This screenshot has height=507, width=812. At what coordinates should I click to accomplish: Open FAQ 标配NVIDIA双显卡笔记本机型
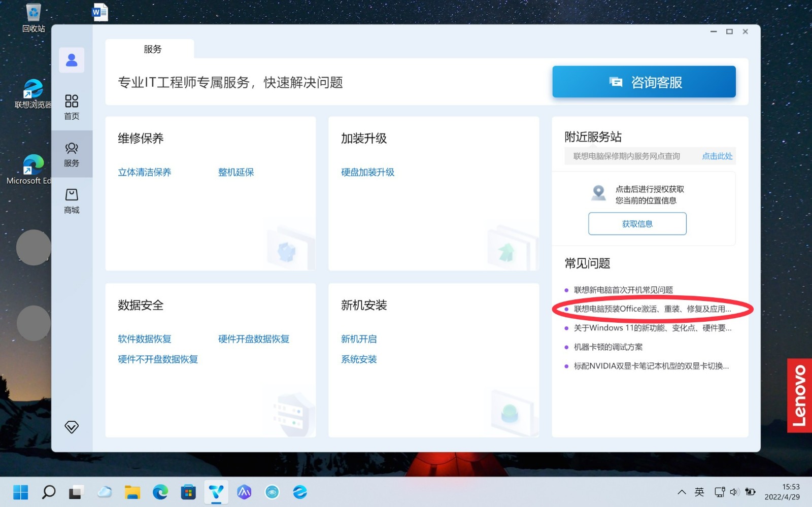pyautogui.click(x=651, y=366)
